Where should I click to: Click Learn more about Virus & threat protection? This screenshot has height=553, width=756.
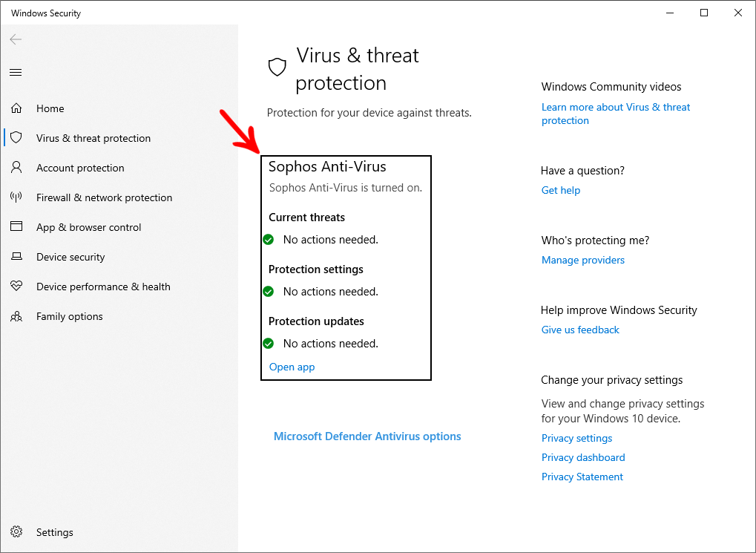(x=616, y=114)
